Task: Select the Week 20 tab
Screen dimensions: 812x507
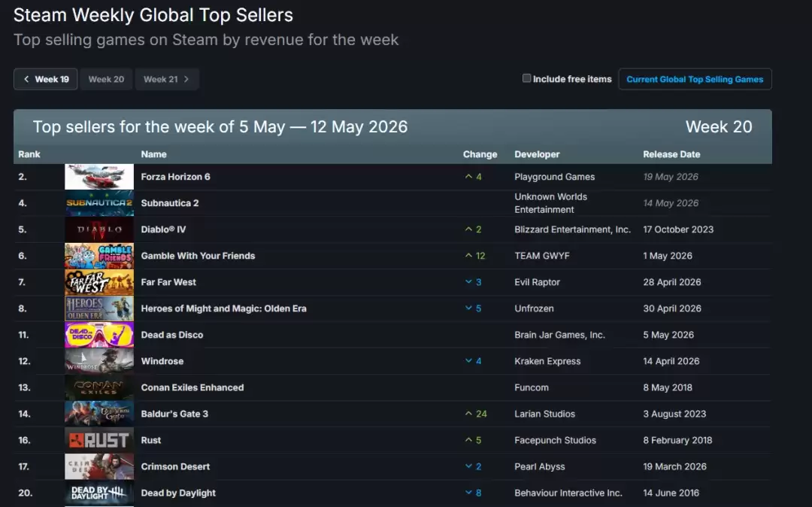Action: [x=106, y=79]
